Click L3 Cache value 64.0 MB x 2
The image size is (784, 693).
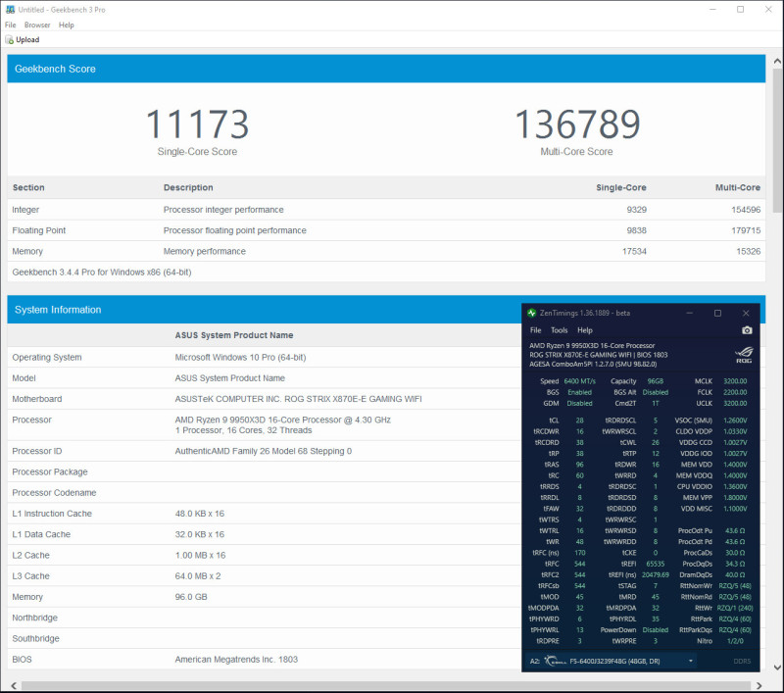click(198, 576)
